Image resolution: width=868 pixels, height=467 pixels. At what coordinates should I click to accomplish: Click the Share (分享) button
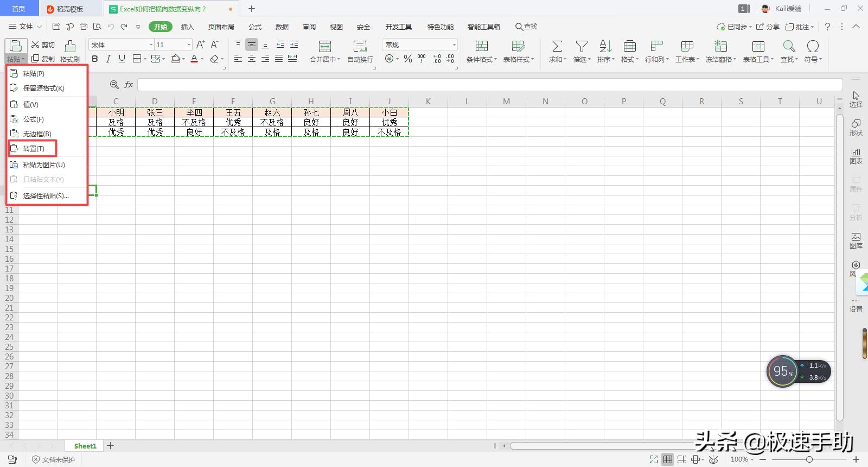(768, 27)
